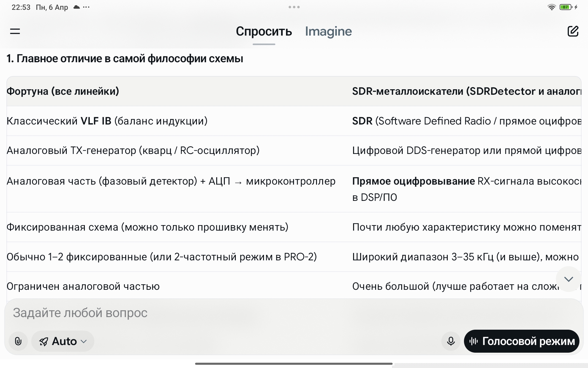
Task: Tap status bar overflow dots after cloud
Action: 86,7
